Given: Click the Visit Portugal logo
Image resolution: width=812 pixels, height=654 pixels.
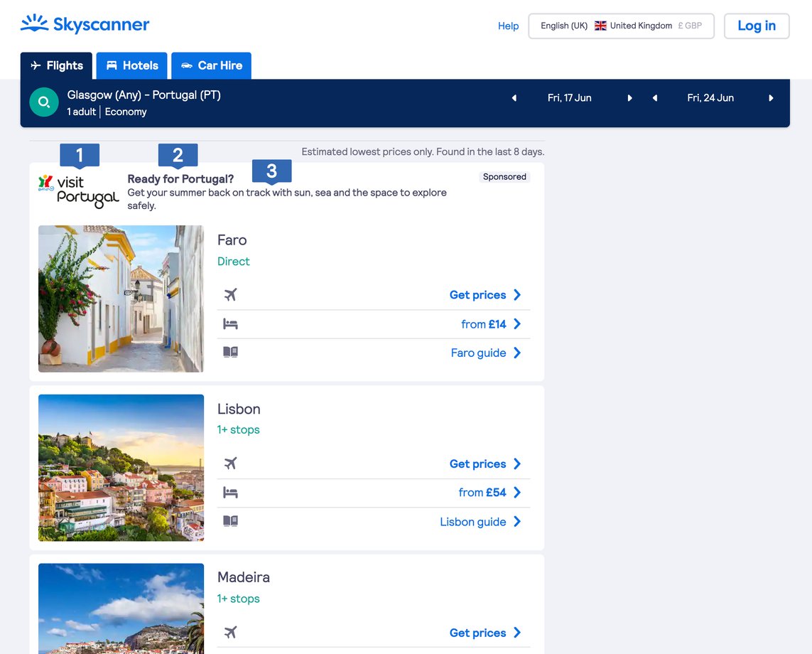Looking at the screenshot, I should 79,191.
